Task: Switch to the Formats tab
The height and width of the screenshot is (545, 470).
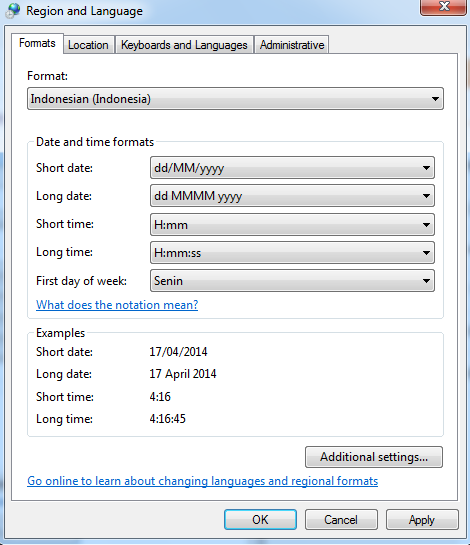Action: coord(37,43)
